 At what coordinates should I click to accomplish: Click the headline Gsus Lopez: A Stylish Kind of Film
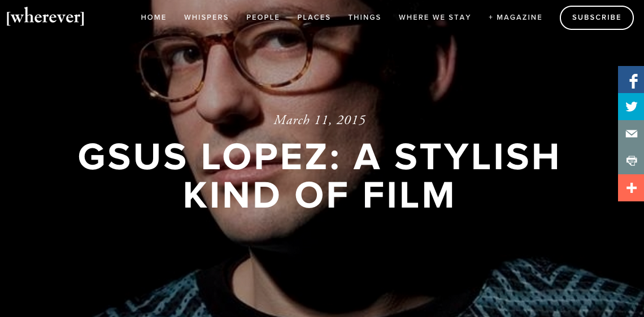[x=319, y=175]
